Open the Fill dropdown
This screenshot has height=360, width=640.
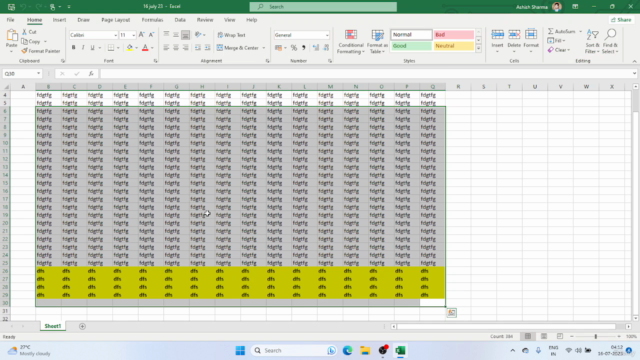pos(557,41)
